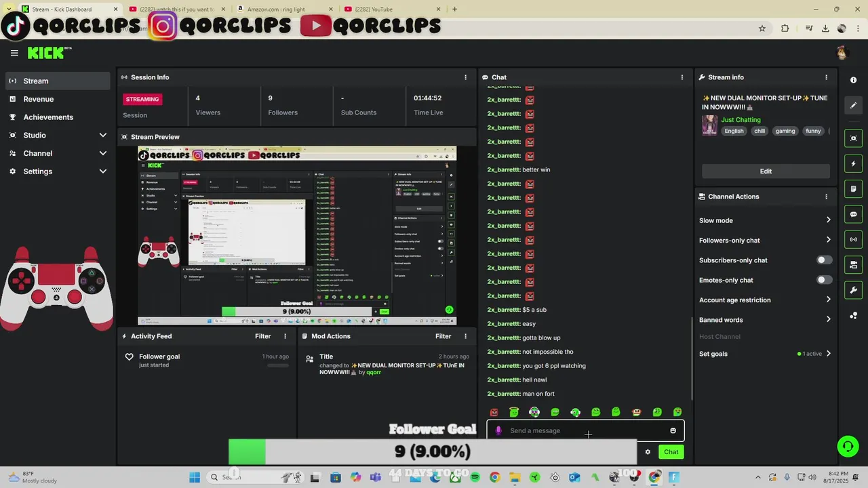This screenshot has height=488, width=868.
Task: Open the profile avatar menu
Action: (x=842, y=53)
